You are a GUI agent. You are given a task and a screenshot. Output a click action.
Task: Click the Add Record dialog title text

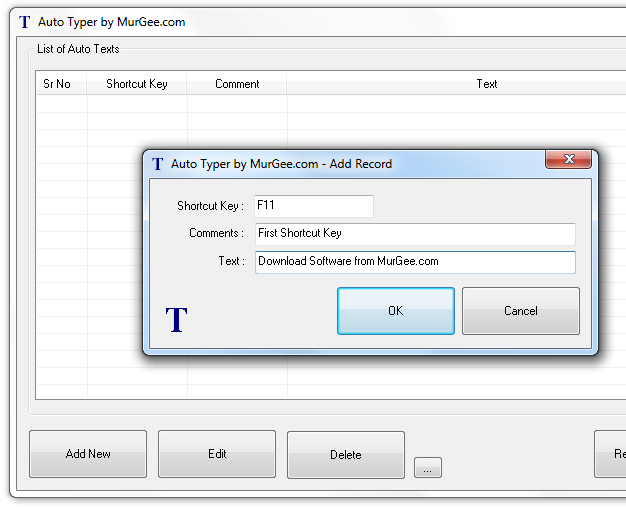pos(281,164)
